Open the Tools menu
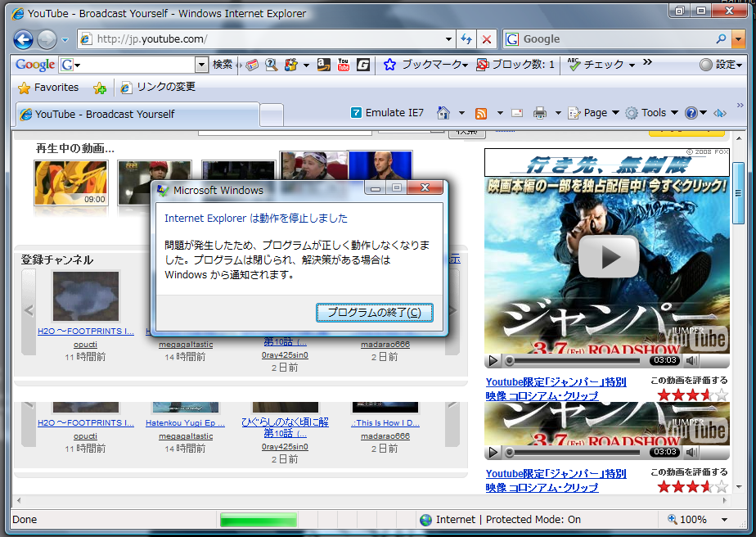Image resolution: width=756 pixels, height=537 pixels. pos(652,113)
